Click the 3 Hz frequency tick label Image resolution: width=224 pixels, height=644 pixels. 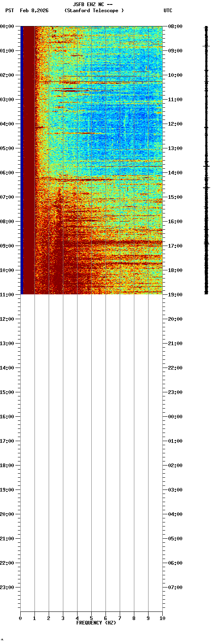tap(63, 618)
